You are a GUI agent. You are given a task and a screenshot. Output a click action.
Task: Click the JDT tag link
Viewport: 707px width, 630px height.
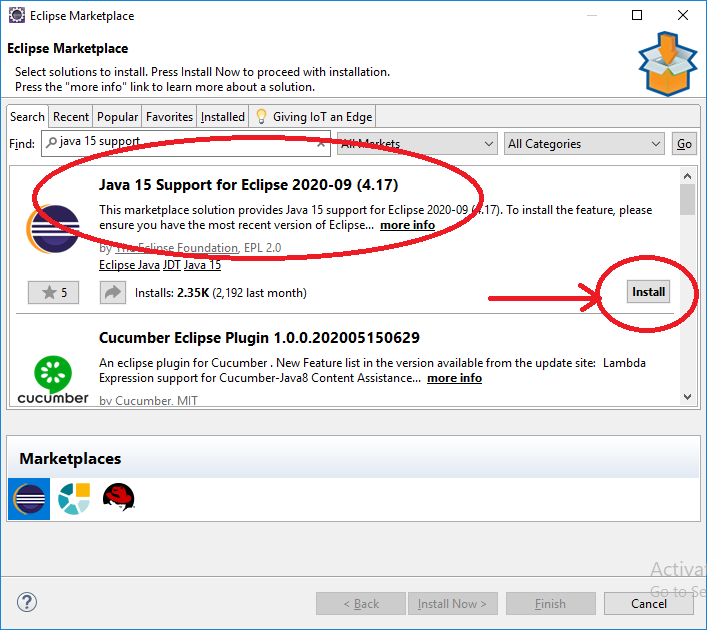(x=171, y=265)
